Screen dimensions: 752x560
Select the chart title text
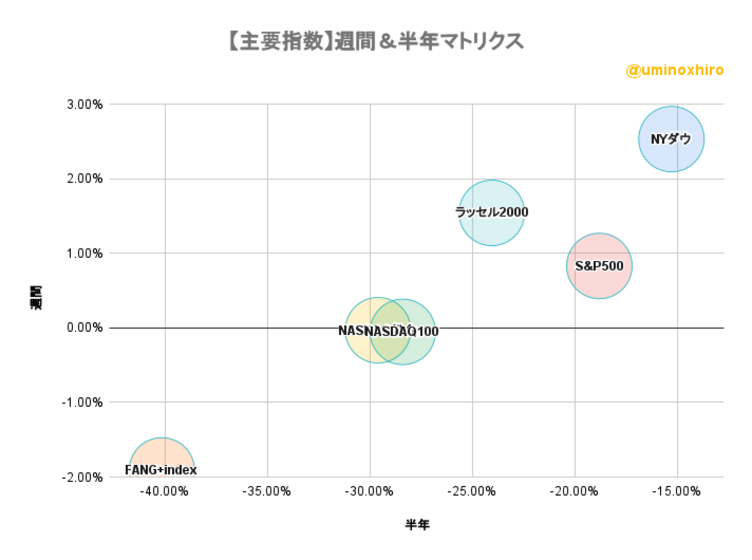click(x=376, y=42)
